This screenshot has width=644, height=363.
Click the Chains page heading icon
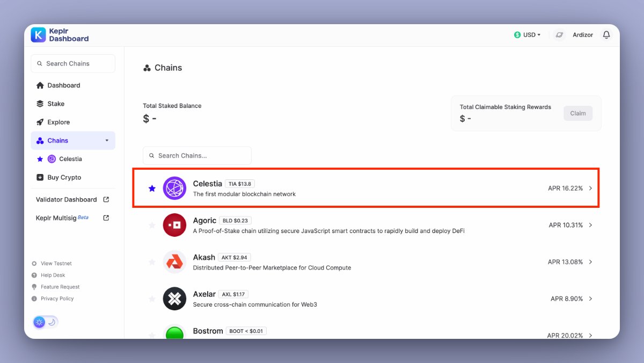click(x=147, y=68)
